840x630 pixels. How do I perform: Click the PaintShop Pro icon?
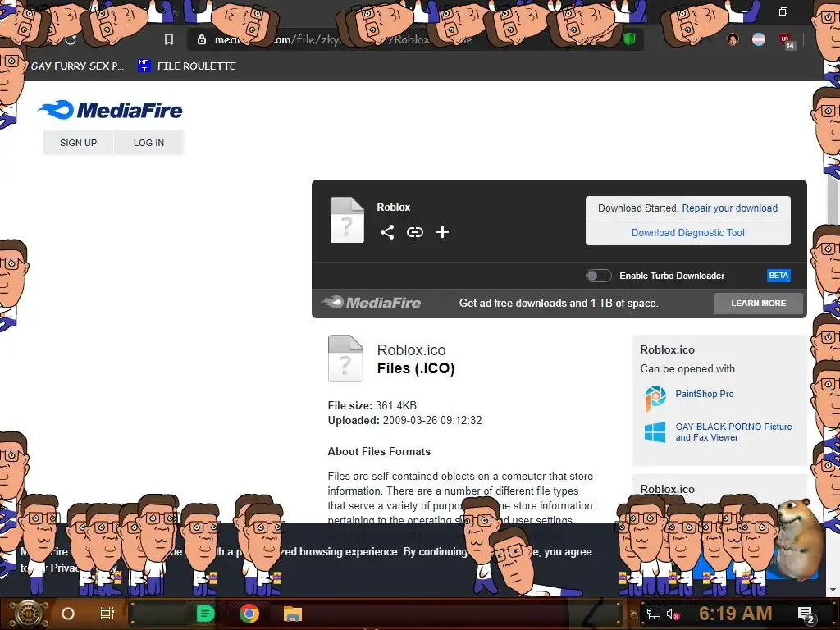tap(655, 399)
